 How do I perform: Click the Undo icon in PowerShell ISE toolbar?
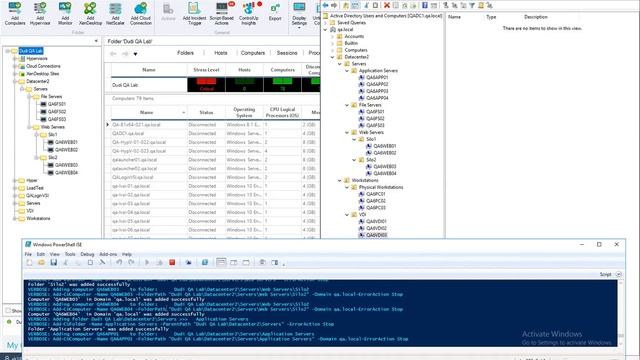click(119, 262)
